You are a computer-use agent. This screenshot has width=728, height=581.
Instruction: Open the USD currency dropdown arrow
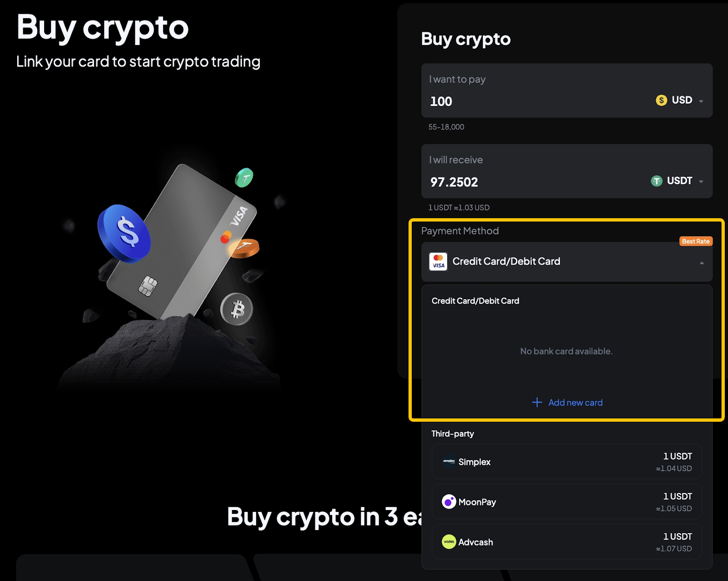pos(701,101)
